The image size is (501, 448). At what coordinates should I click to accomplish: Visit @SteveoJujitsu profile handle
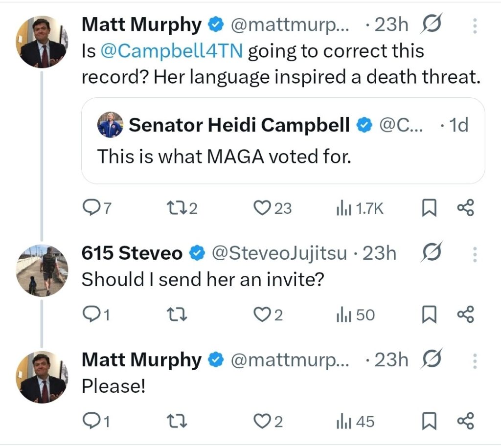[x=279, y=253]
